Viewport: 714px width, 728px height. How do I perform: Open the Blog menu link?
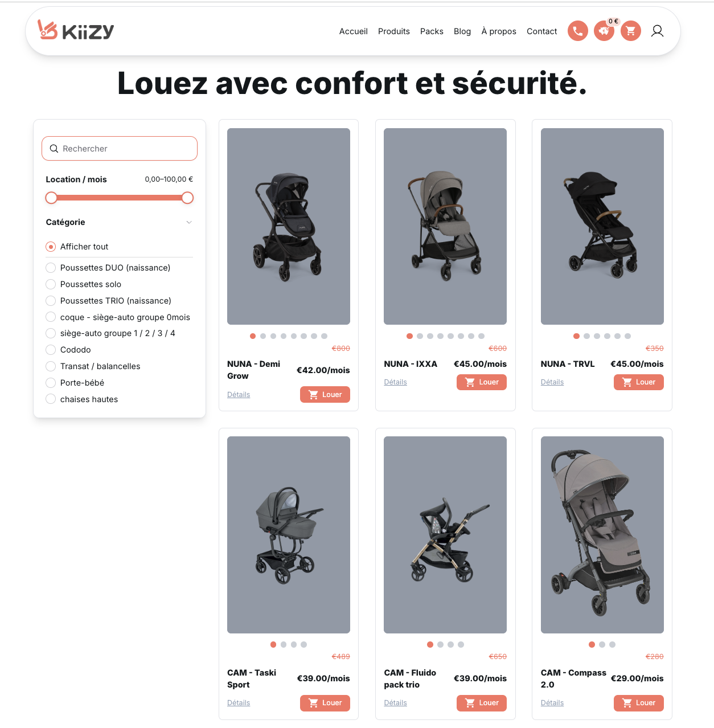point(462,31)
